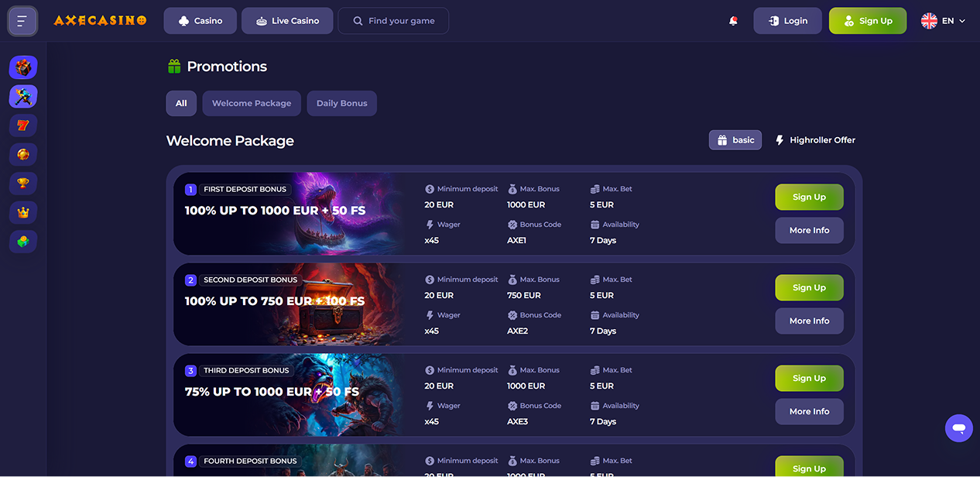Click bonus code AXE3 text
This screenshot has height=477, width=980.
(517, 421)
